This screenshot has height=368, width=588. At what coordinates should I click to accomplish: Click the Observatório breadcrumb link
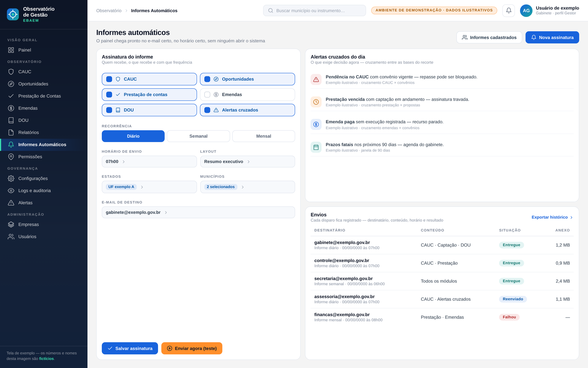click(109, 11)
